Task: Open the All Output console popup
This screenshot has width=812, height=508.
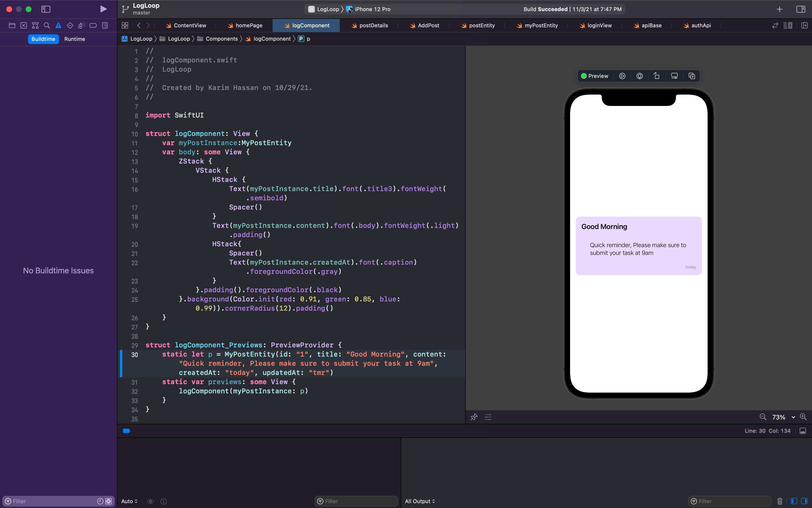Action: point(420,501)
